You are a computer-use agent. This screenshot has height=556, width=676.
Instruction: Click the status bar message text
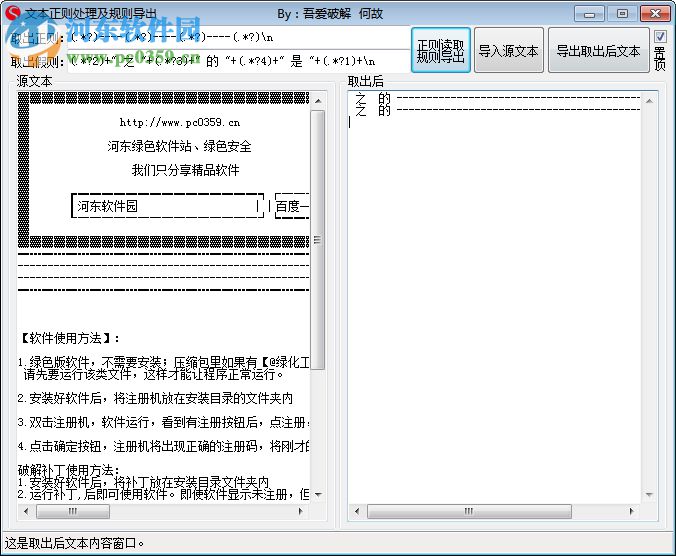pos(74,544)
